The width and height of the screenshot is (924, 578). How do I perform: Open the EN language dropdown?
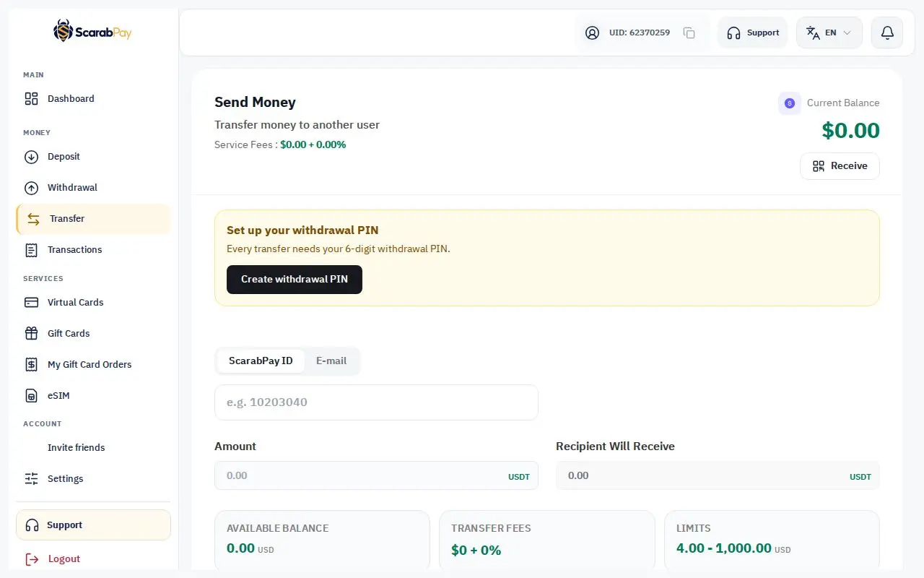click(x=829, y=33)
